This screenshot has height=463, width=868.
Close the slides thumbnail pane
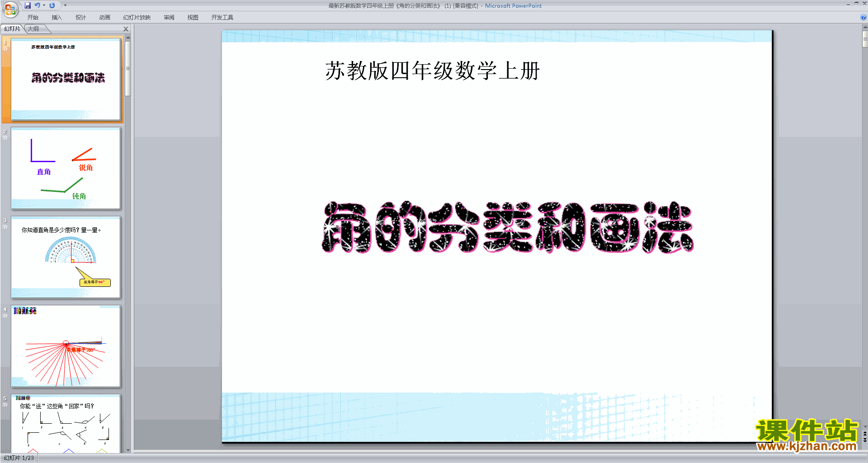coord(126,29)
